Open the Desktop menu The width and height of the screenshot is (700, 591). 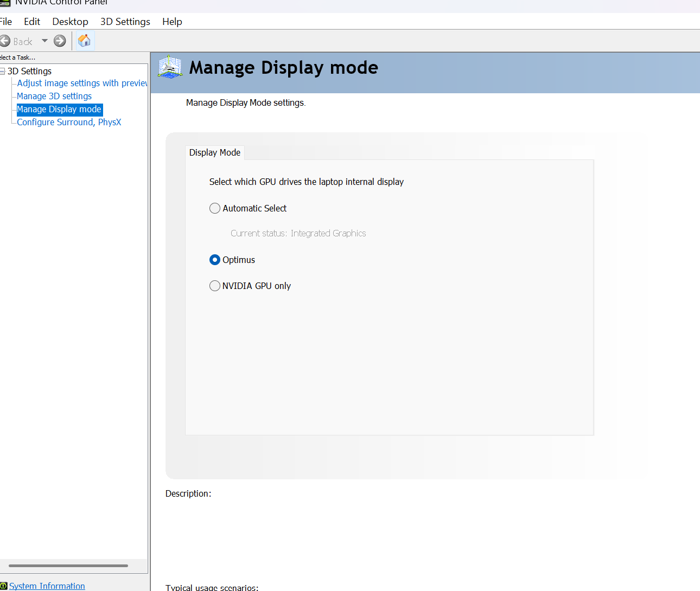(x=70, y=22)
